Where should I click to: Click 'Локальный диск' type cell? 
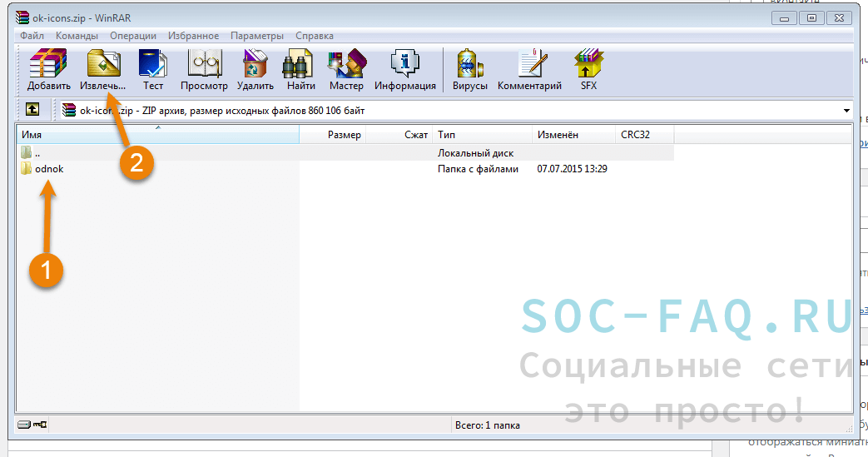click(x=475, y=153)
